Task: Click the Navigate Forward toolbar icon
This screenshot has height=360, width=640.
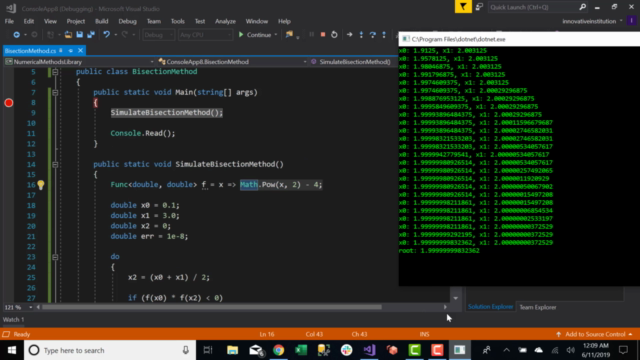Action: [x=34, y=35]
